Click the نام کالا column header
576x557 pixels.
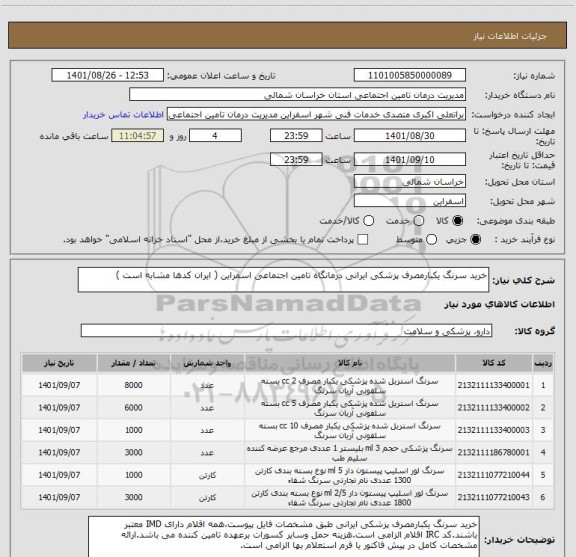point(350,363)
